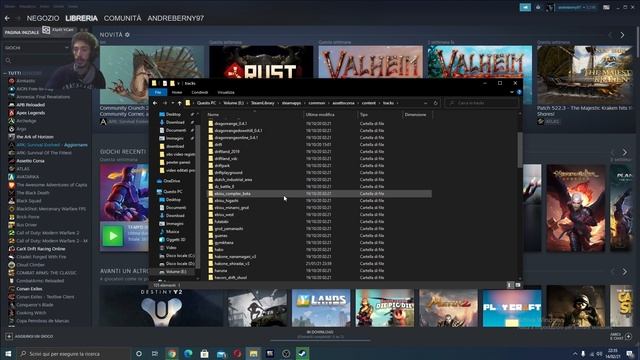Open address bar history dropdown in Explorer
Viewport: 640px width, 360px height.
tap(426, 103)
